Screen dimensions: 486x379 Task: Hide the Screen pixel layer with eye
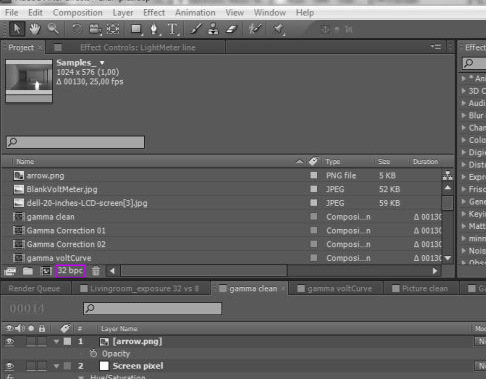(x=10, y=366)
